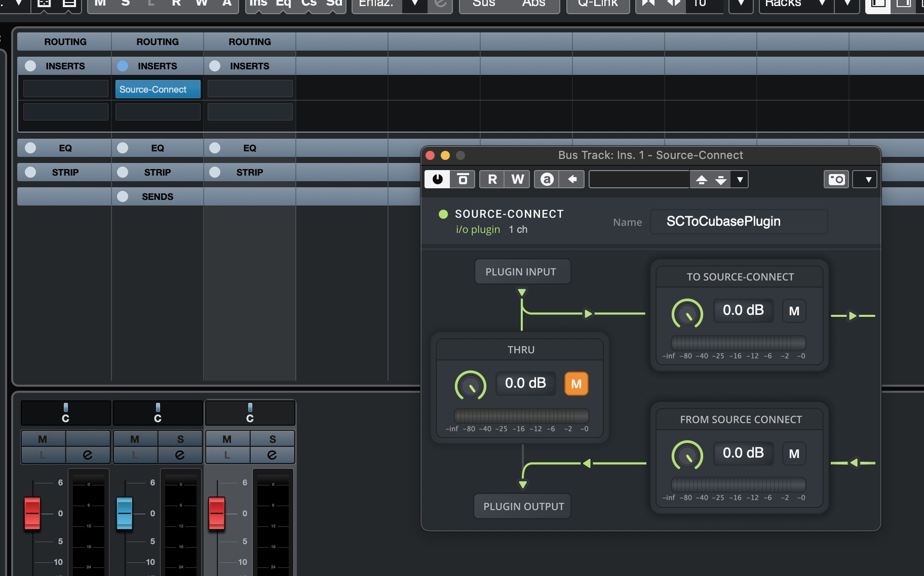Screen dimensions: 924x576
Task: Bypass inserts on the second channel
Action: (123, 66)
